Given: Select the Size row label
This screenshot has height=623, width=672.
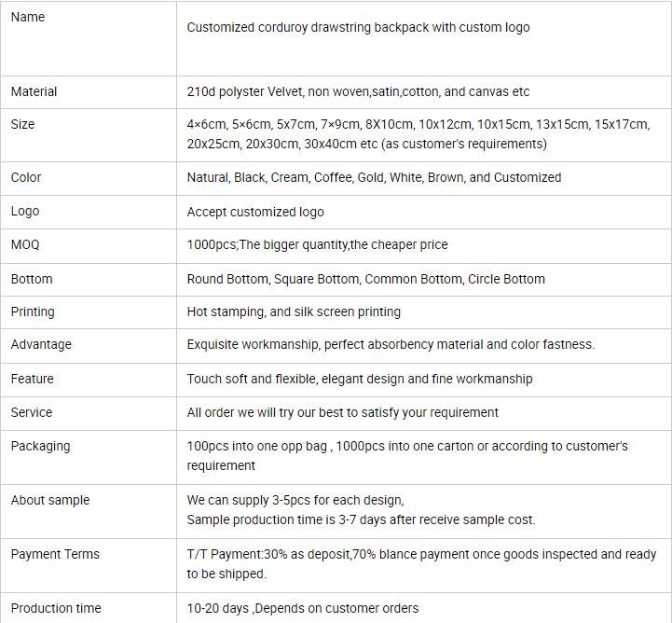Looking at the screenshot, I should pos(22,124).
